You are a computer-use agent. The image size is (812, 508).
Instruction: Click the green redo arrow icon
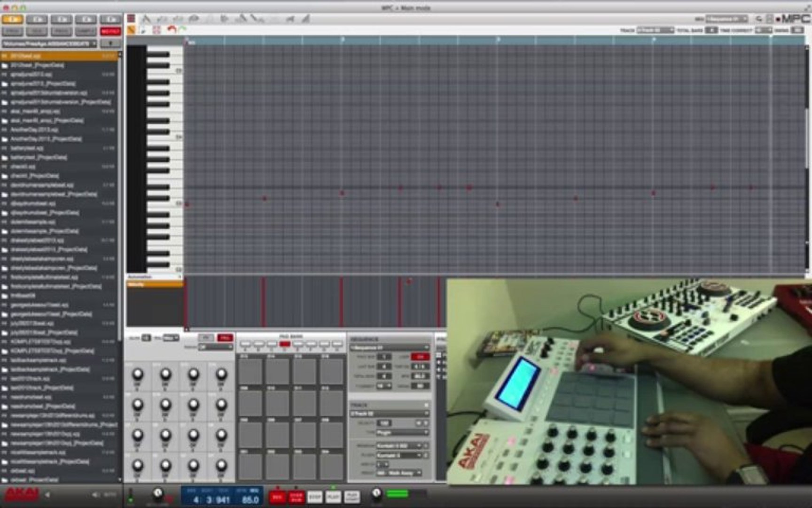pyautogui.click(x=183, y=30)
